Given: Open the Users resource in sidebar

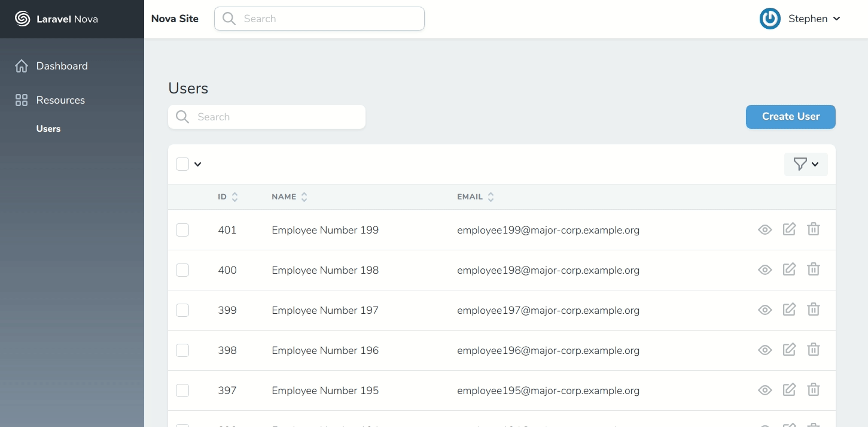Looking at the screenshot, I should click(48, 128).
